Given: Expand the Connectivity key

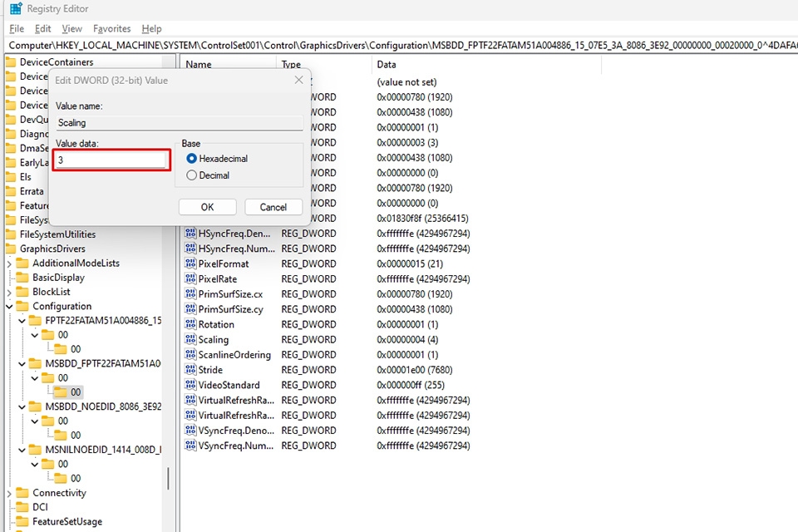Looking at the screenshot, I should (x=9, y=493).
